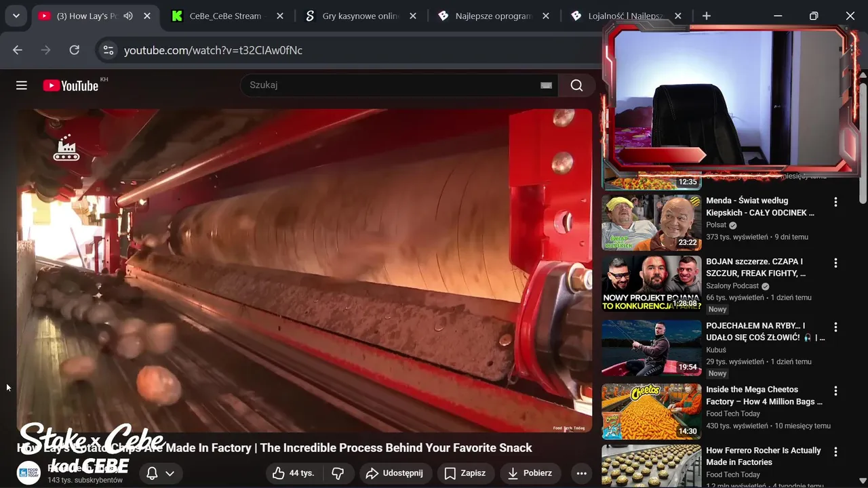Screen dimensions: 868x488
Task: Go back with the browser back arrow
Action: [x=18, y=50]
